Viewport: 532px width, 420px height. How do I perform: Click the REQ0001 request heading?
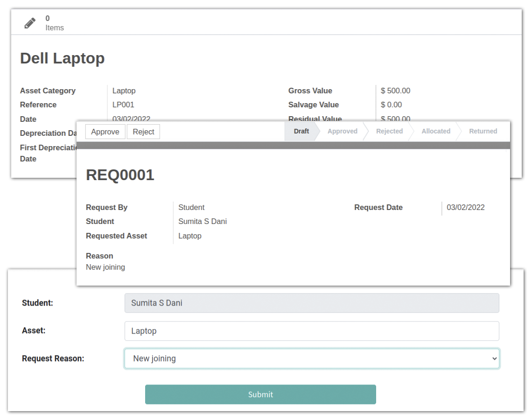[120, 175]
